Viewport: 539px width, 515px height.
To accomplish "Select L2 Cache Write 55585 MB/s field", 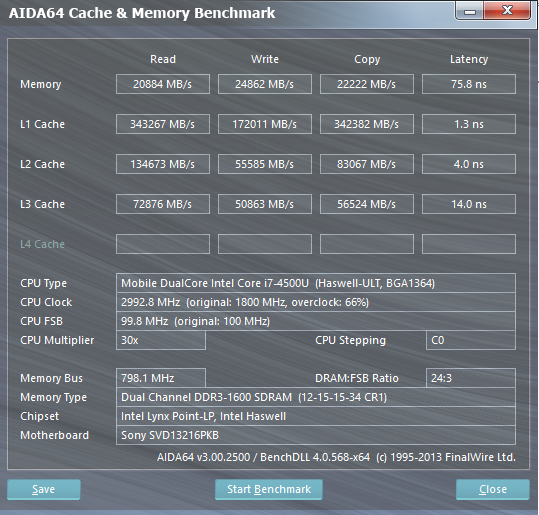I will (x=265, y=164).
